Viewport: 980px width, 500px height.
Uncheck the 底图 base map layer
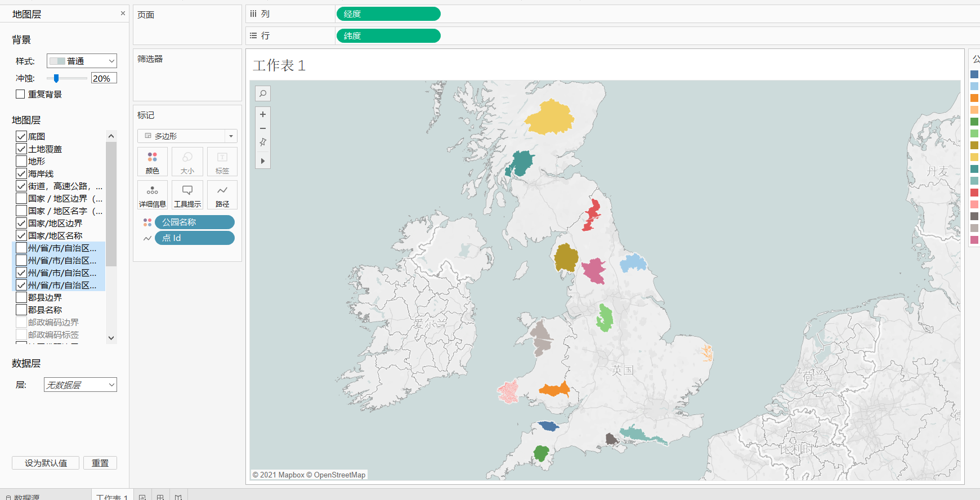[x=21, y=136]
